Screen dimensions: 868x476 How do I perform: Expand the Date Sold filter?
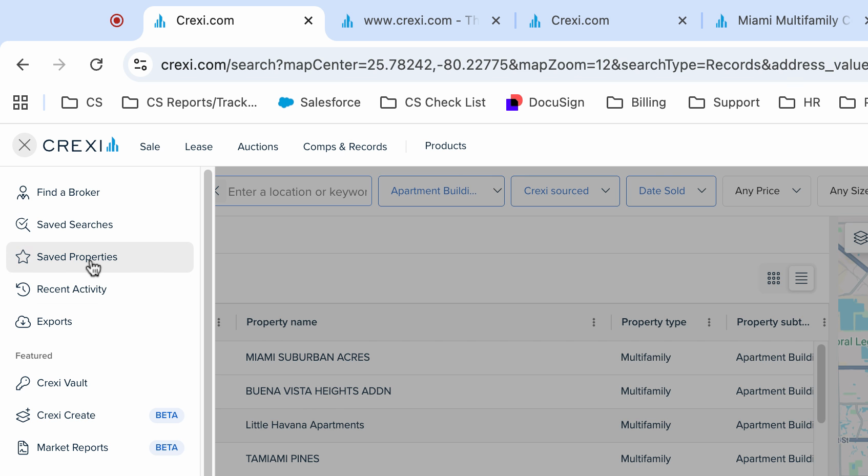point(671,191)
